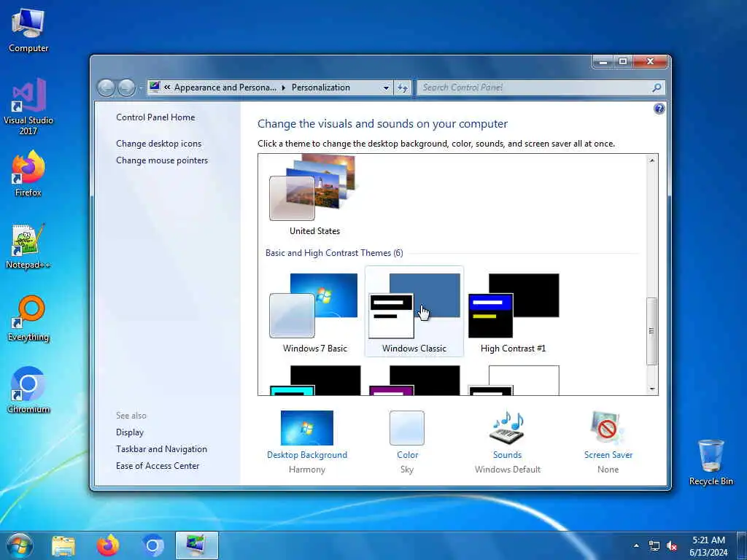The width and height of the screenshot is (747, 560).
Task: Click the Personalization taskbar button
Action: point(197,545)
